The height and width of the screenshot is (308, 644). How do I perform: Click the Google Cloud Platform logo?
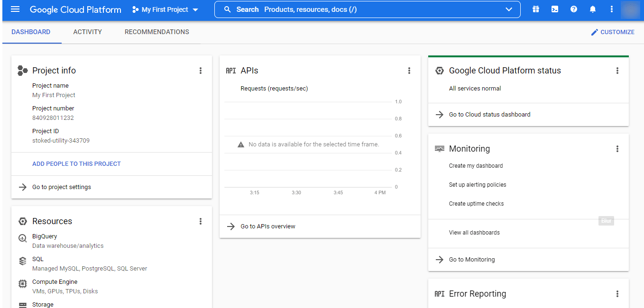click(x=75, y=9)
